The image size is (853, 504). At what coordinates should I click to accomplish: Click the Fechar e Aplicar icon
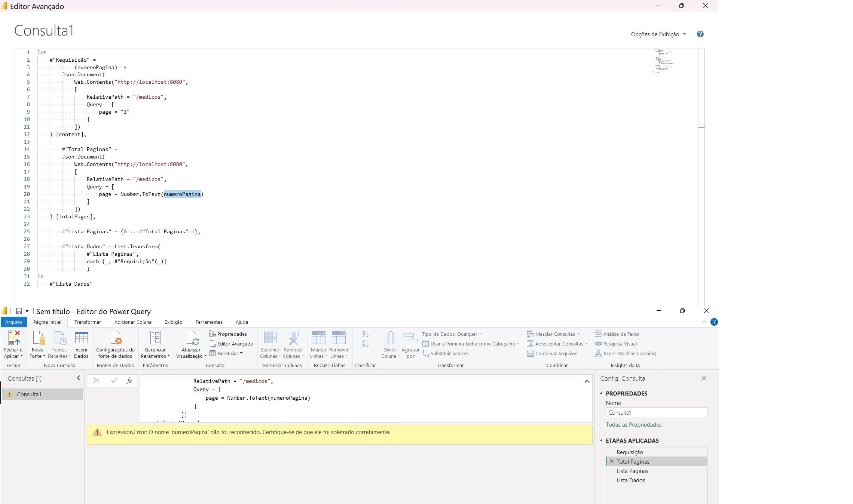click(x=14, y=338)
